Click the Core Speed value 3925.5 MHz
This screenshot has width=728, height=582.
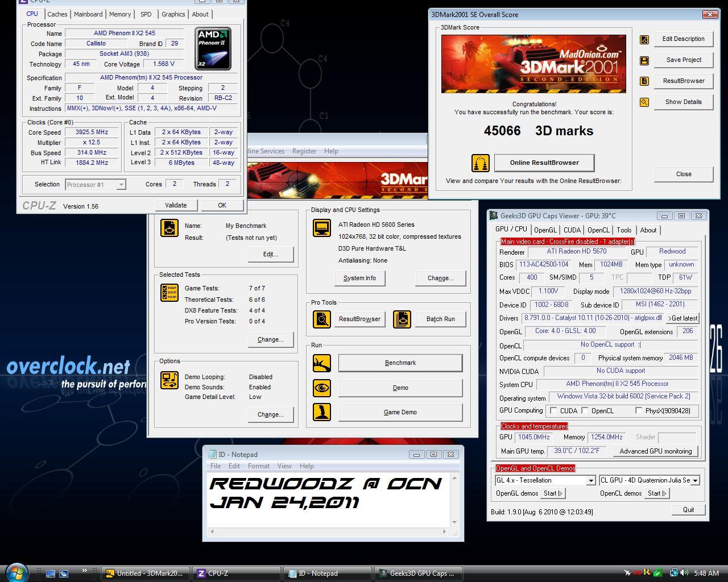[x=92, y=132]
